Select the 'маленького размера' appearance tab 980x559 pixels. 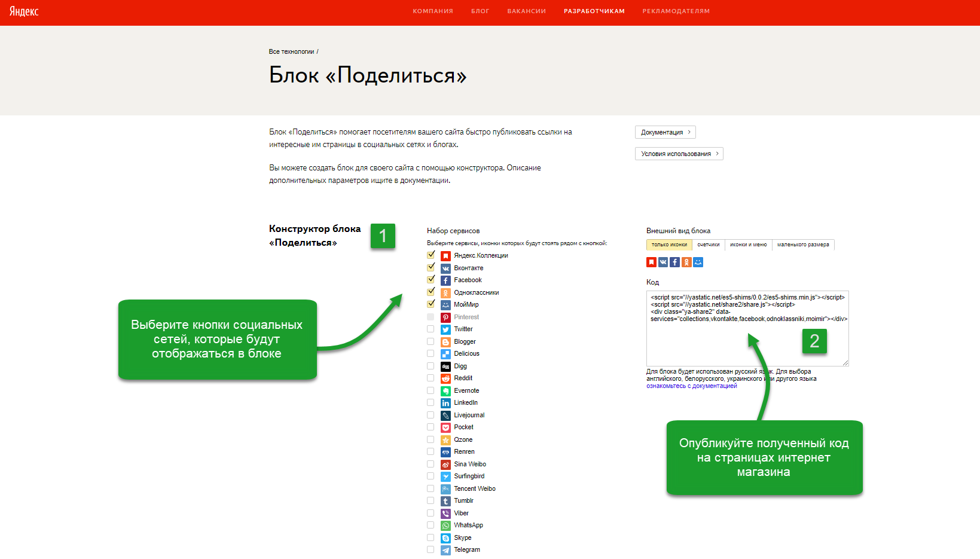(803, 245)
